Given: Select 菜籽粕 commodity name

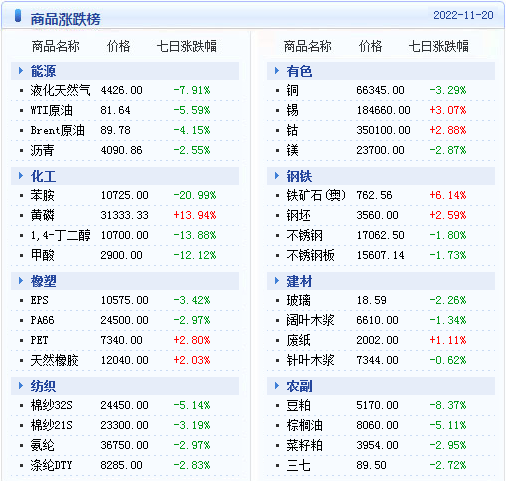Looking at the screenshot, I should click(x=304, y=445).
